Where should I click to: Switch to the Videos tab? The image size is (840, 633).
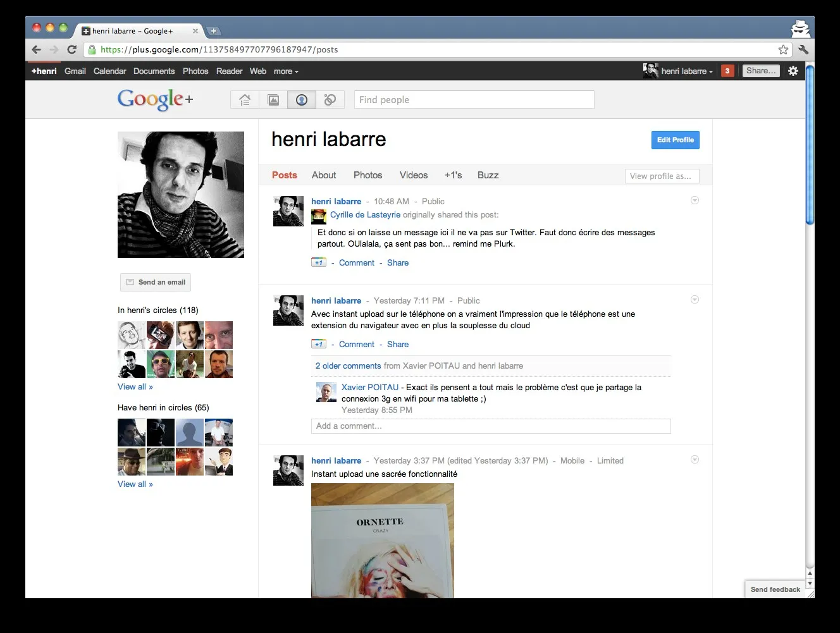click(414, 175)
